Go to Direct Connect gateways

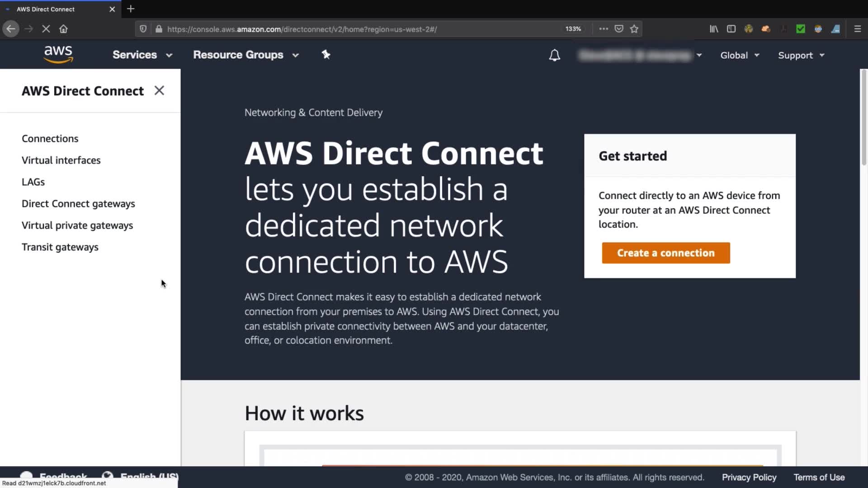78,203
